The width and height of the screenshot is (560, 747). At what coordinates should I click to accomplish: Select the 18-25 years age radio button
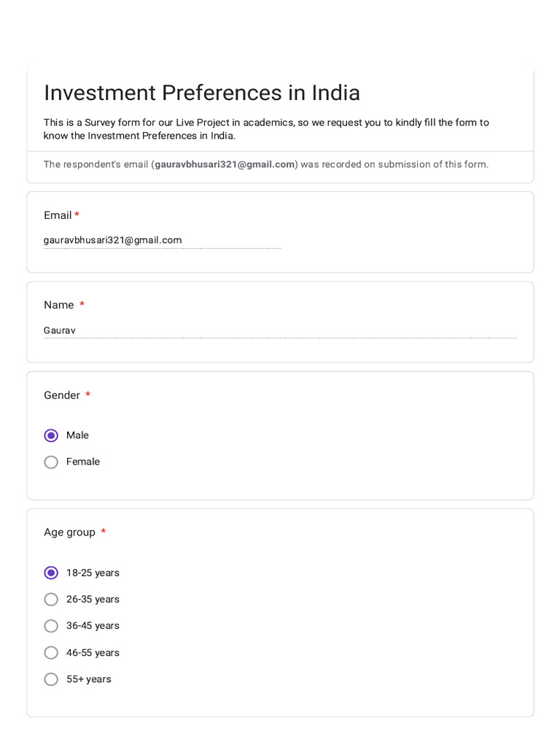51,573
